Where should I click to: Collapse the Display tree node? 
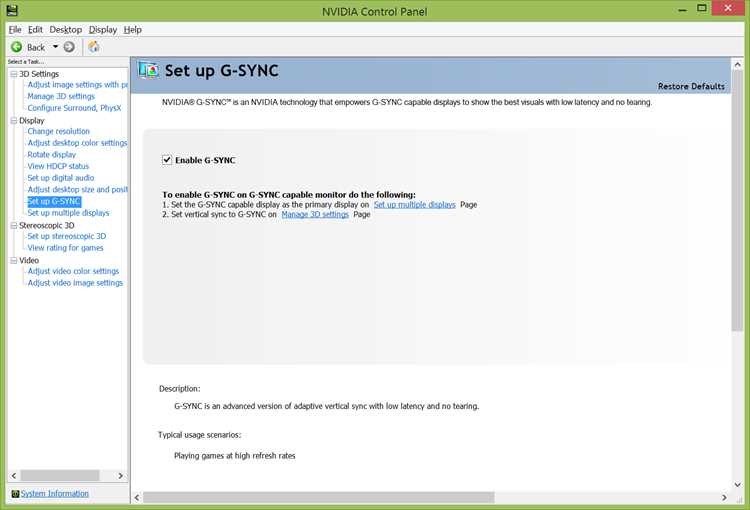point(14,121)
